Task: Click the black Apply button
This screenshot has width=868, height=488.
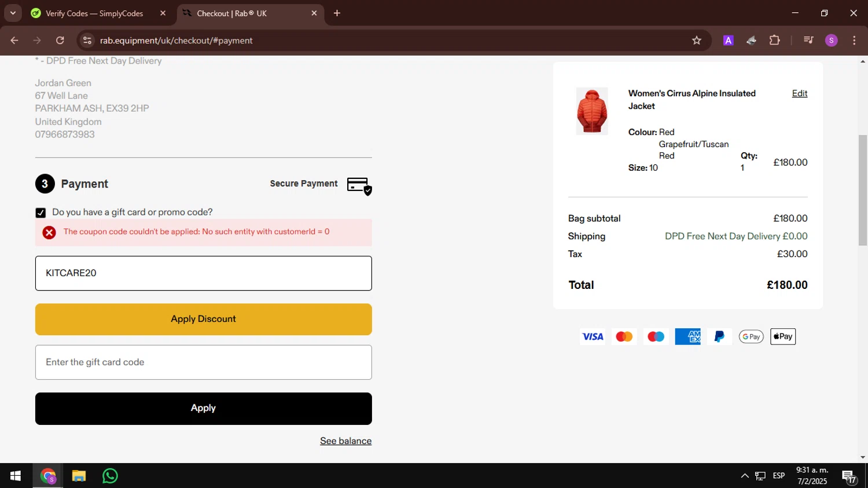Action: coord(203,408)
